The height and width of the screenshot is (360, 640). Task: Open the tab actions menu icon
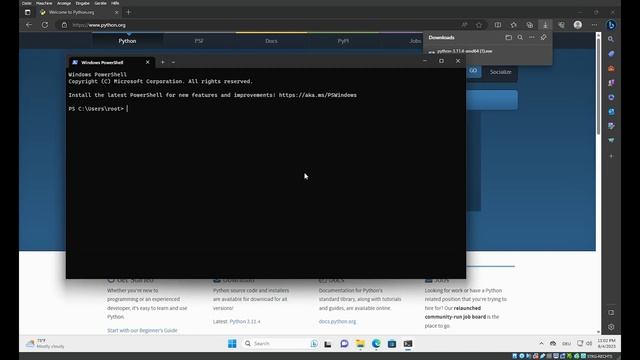pos(27,12)
